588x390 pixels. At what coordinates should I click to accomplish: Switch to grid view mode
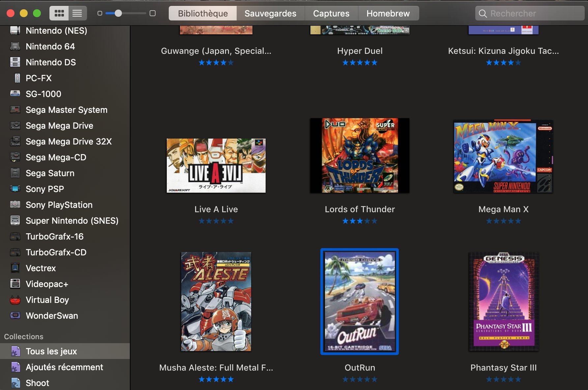pos(59,13)
